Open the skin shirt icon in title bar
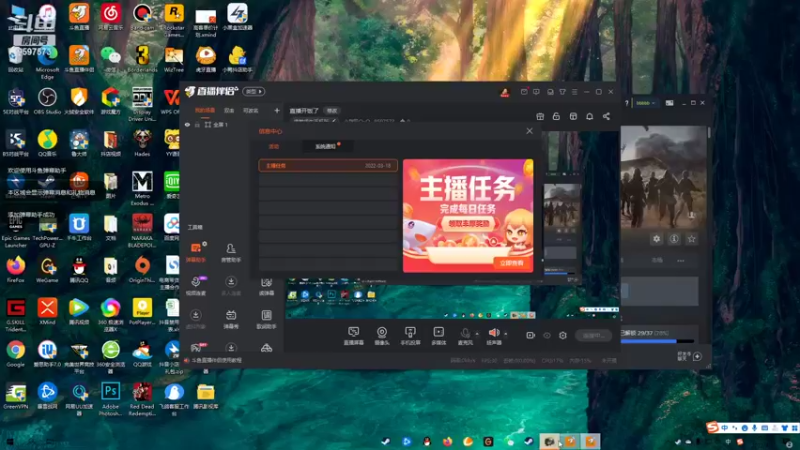 [x=562, y=92]
